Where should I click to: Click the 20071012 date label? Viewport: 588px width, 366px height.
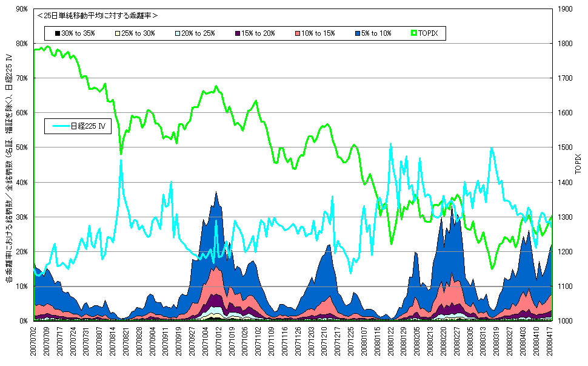[x=218, y=341]
